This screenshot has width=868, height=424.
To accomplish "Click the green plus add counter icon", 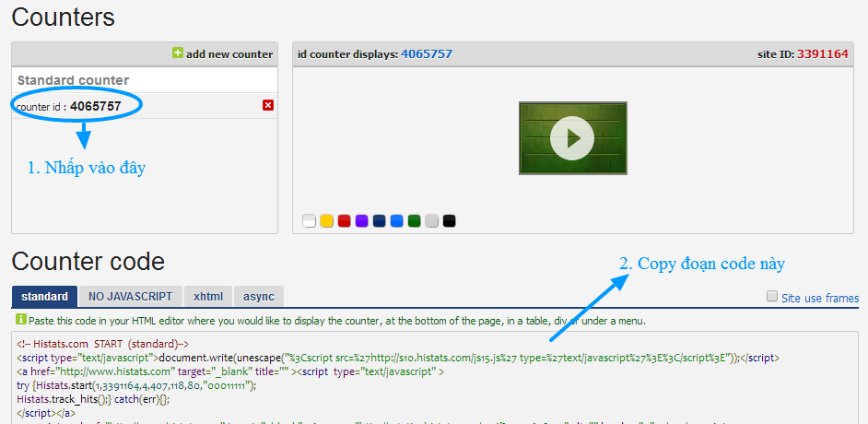I will click(178, 53).
